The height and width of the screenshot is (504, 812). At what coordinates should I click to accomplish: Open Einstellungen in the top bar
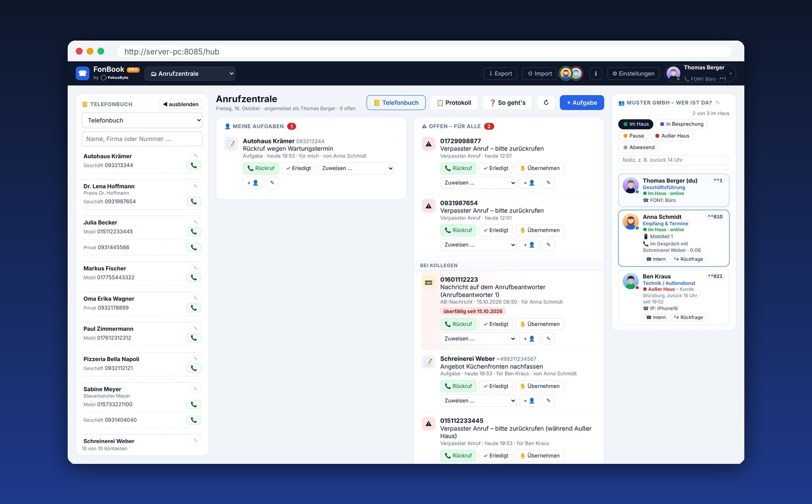pyautogui.click(x=633, y=73)
